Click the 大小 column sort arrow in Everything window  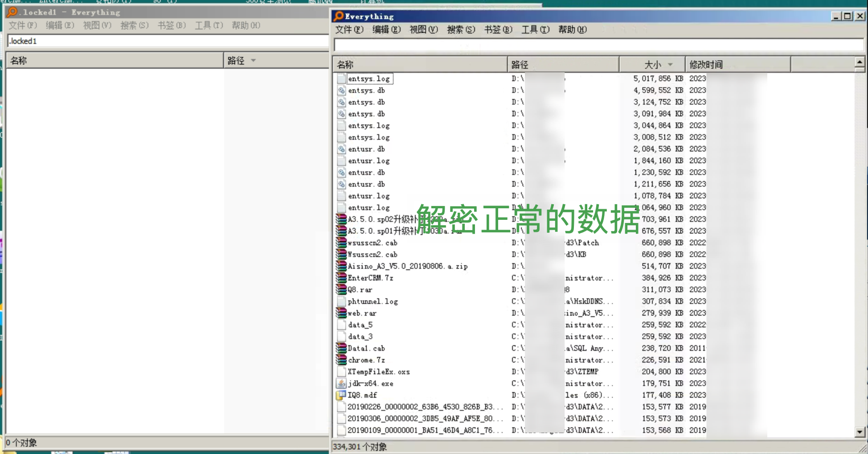(670, 65)
